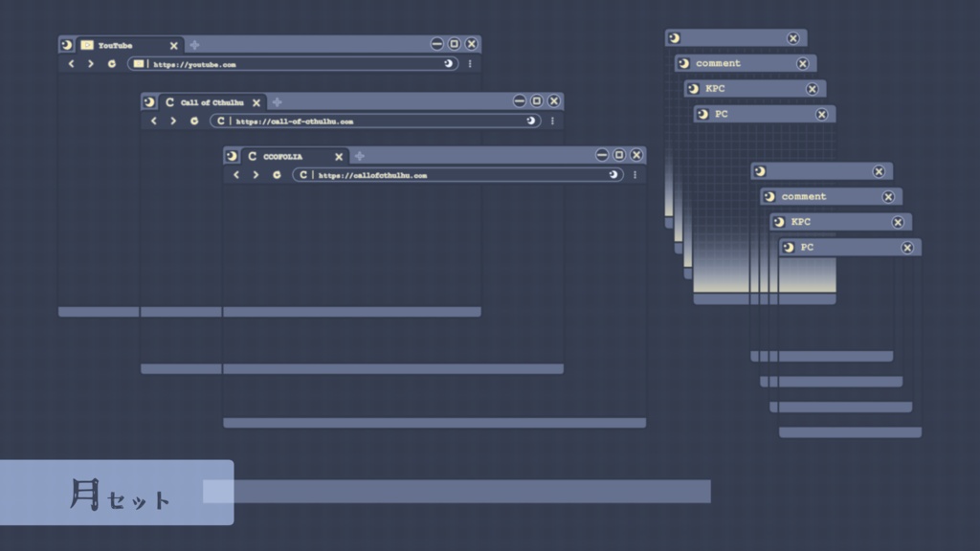Close the comment panel in the upper stack
Screen dimensions: 980x551
803,63
